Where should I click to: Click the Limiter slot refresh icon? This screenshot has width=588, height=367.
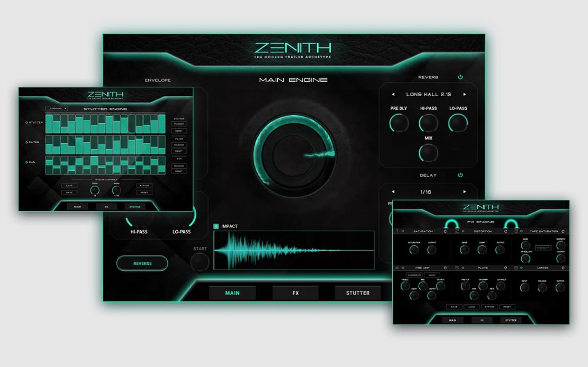pyautogui.click(x=563, y=268)
